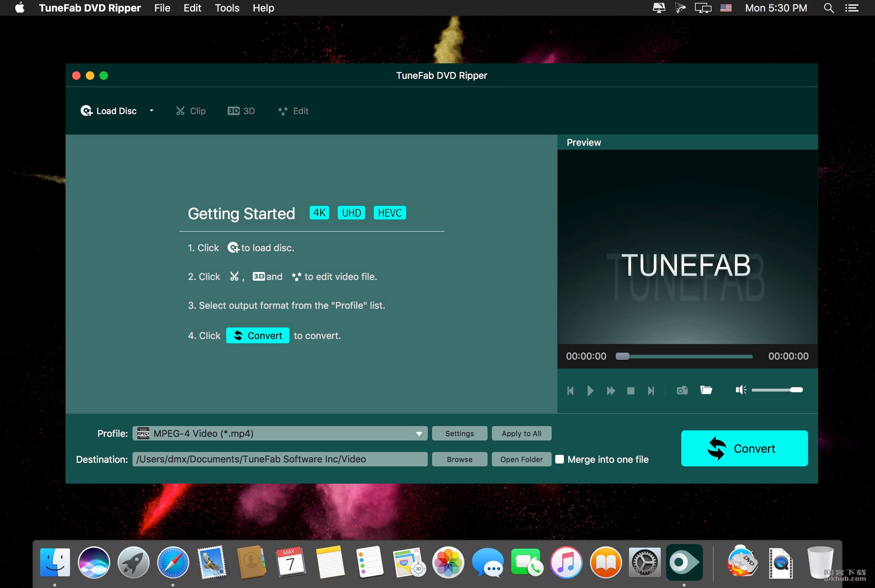Click the large Convert button

(x=744, y=448)
